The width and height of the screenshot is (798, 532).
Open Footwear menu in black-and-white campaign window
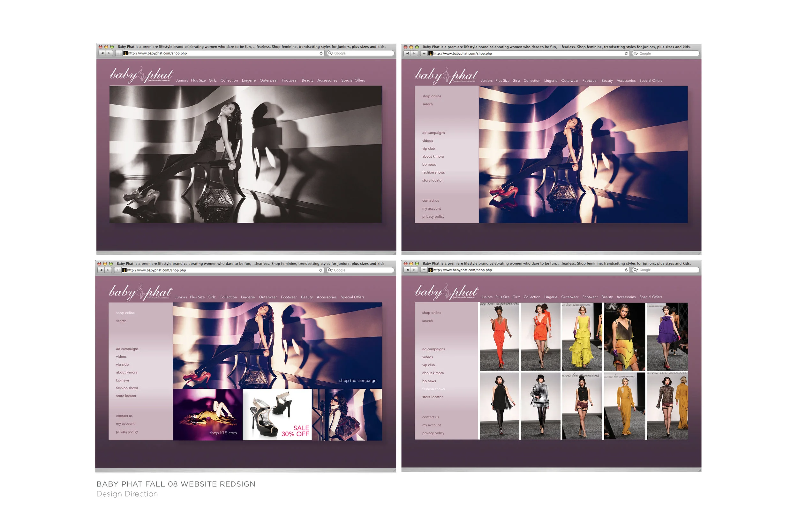(290, 81)
